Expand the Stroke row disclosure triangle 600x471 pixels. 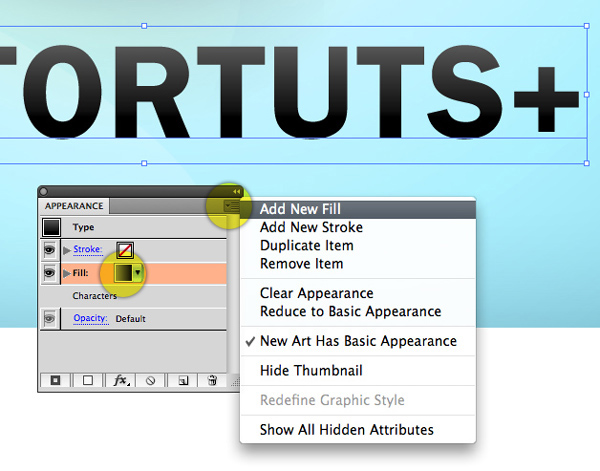(67, 250)
